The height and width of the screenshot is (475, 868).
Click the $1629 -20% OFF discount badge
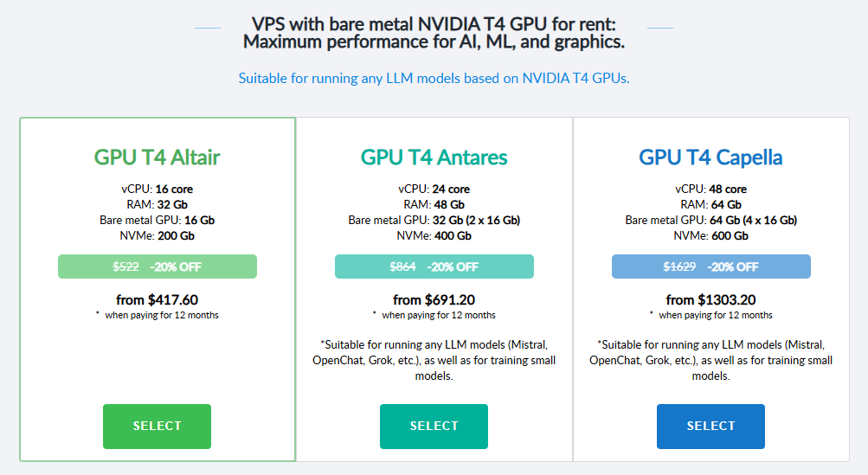(x=710, y=266)
